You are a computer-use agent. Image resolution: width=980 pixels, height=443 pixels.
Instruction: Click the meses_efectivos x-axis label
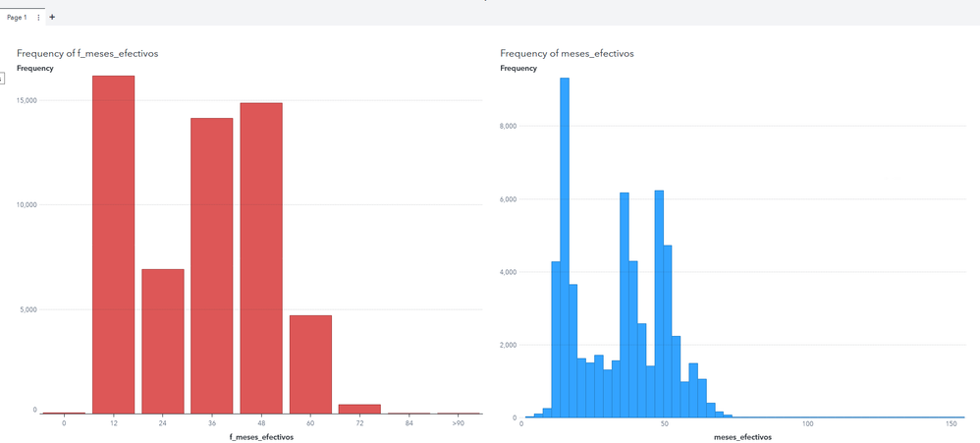pyautogui.click(x=742, y=436)
